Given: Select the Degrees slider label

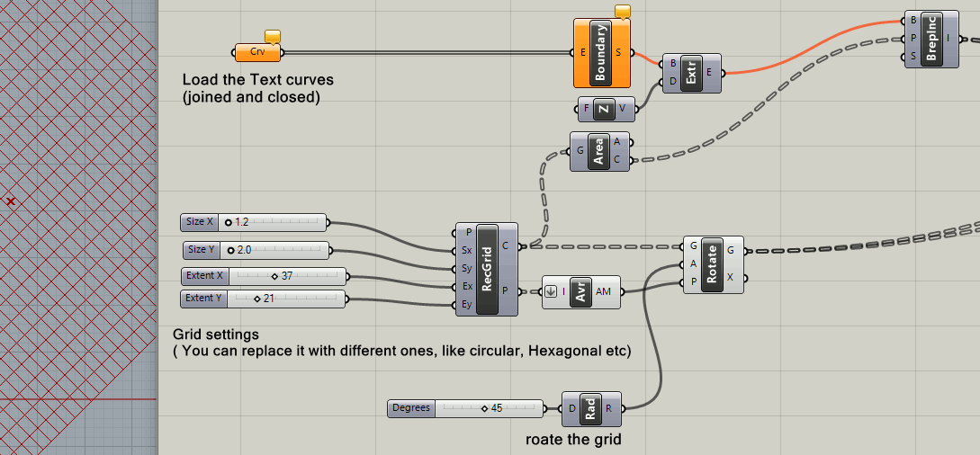Looking at the screenshot, I should coord(411,409).
